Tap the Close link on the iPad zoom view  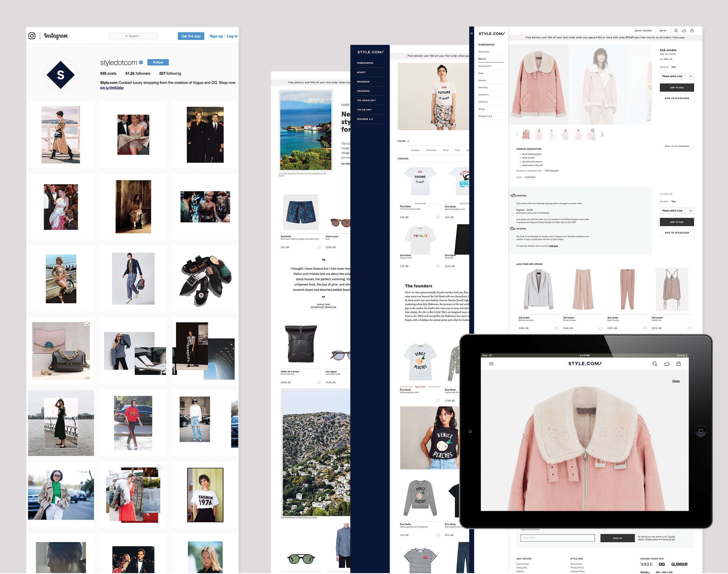[x=676, y=381]
